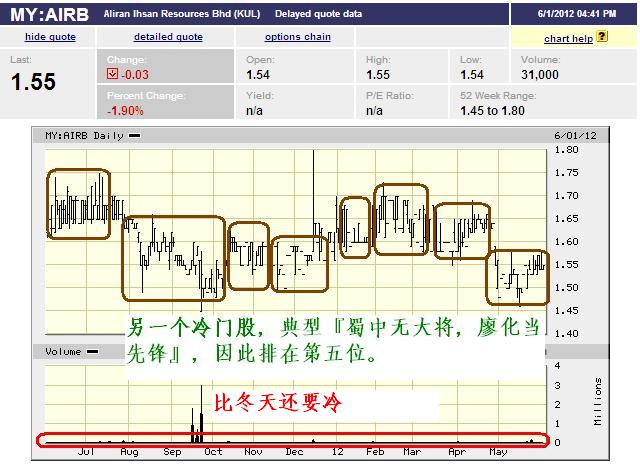Click the percent change value -1.90%
This screenshot has height=464, width=640.
(125, 111)
